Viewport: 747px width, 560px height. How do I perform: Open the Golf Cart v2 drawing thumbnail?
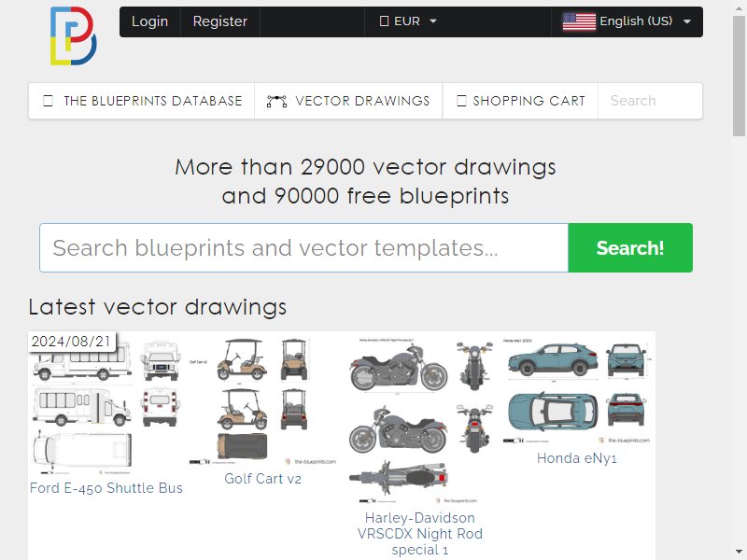click(x=263, y=400)
